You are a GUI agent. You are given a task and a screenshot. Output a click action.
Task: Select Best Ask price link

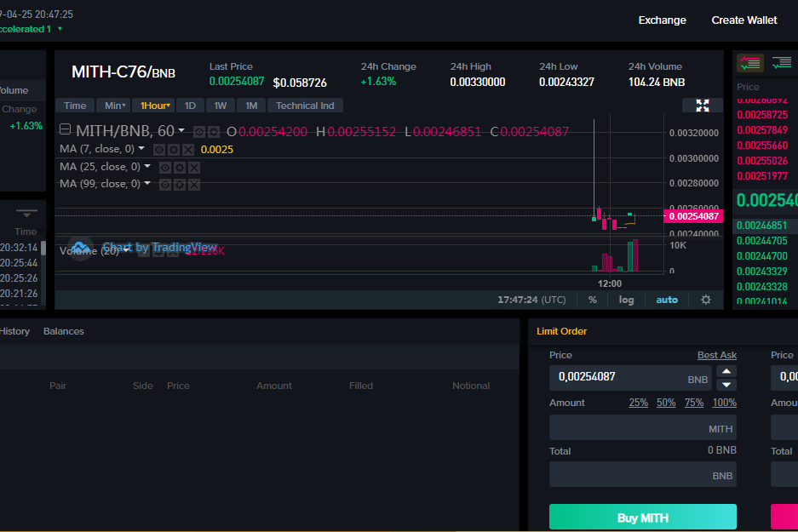(x=716, y=355)
